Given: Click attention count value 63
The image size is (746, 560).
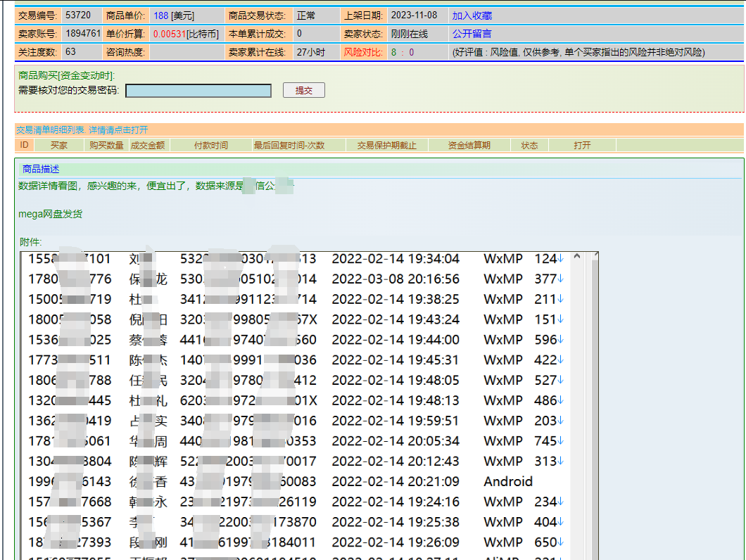Looking at the screenshot, I should (x=70, y=51).
